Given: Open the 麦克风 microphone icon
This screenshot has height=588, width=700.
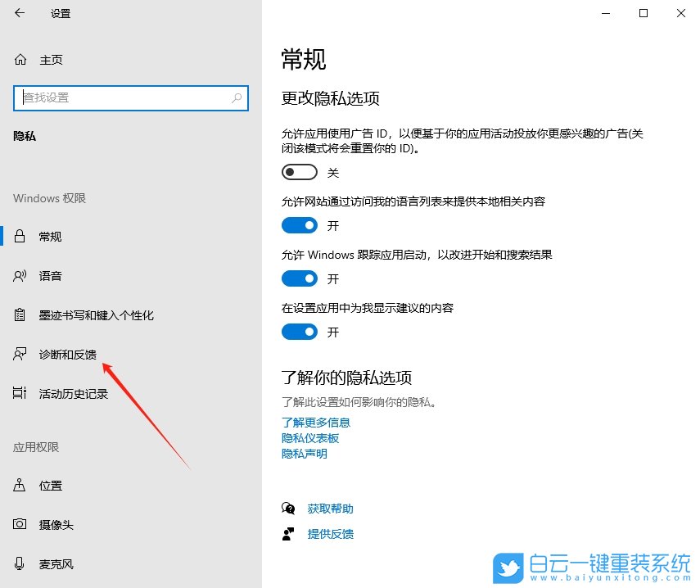Looking at the screenshot, I should point(18,563).
